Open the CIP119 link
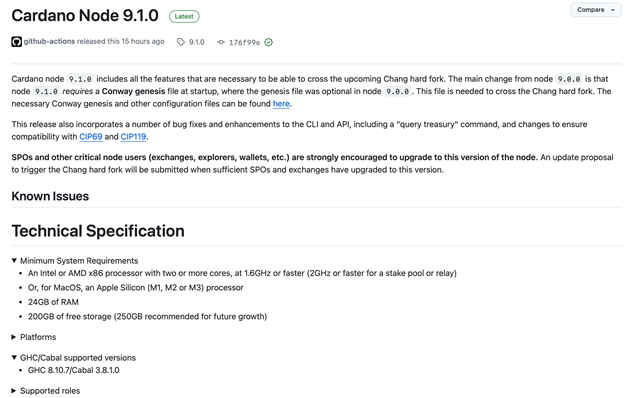The image size is (625, 398). click(x=133, y=137)
